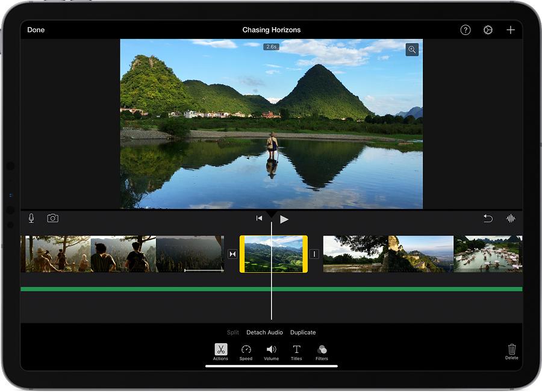Select the Actions scissors tool
The image size is (542, 392).
point(220,350)
